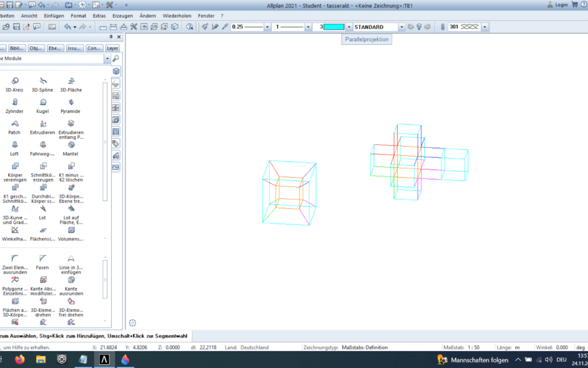Expand the Module selection dropdown

coord(107,58)
